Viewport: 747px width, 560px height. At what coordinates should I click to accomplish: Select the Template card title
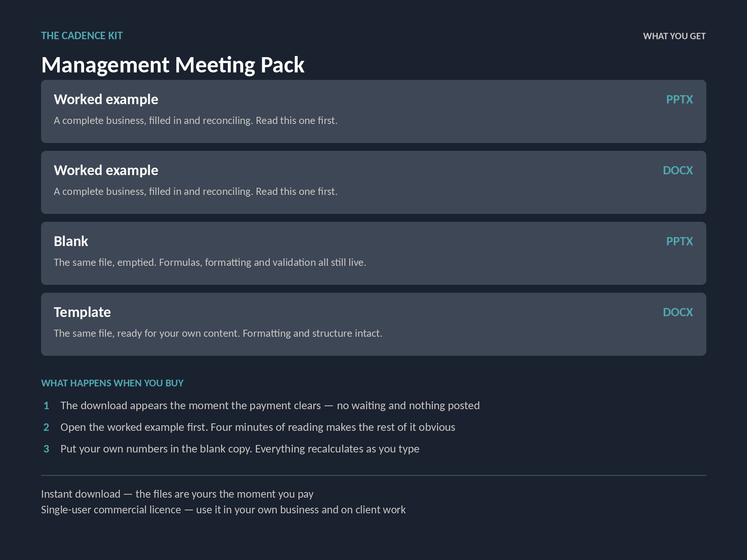[82, 312]
